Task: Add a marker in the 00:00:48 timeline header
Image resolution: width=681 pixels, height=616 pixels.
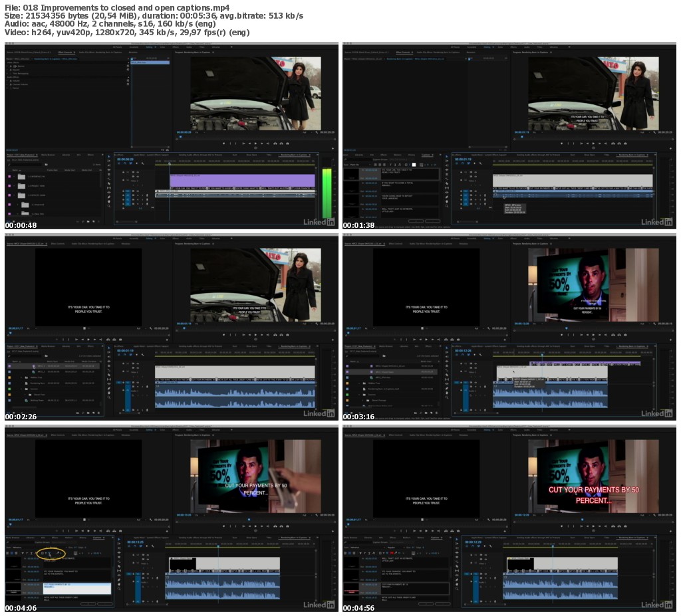Action: (137, 163)
